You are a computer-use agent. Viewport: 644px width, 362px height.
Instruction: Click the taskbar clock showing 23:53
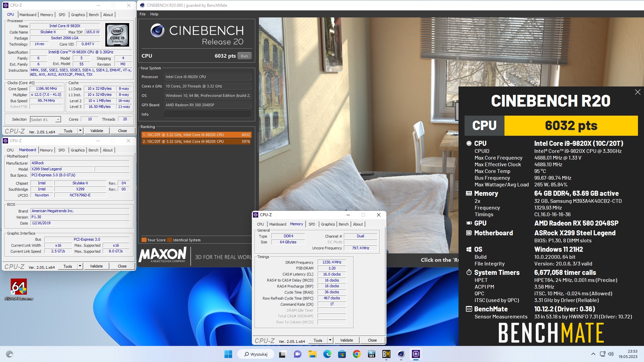[x=628, y=354]
